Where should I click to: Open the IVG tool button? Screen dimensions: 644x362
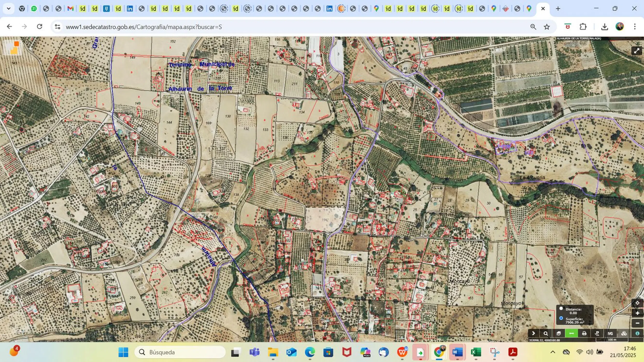pos(610,333)
